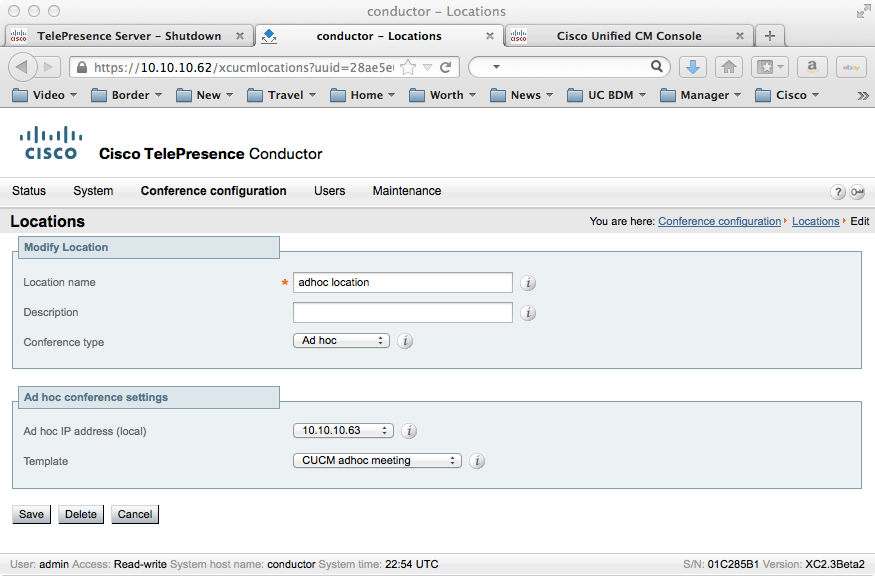This screenshot has height=576, width=875.
Task: Click the key log out icon
Action: 857,192
